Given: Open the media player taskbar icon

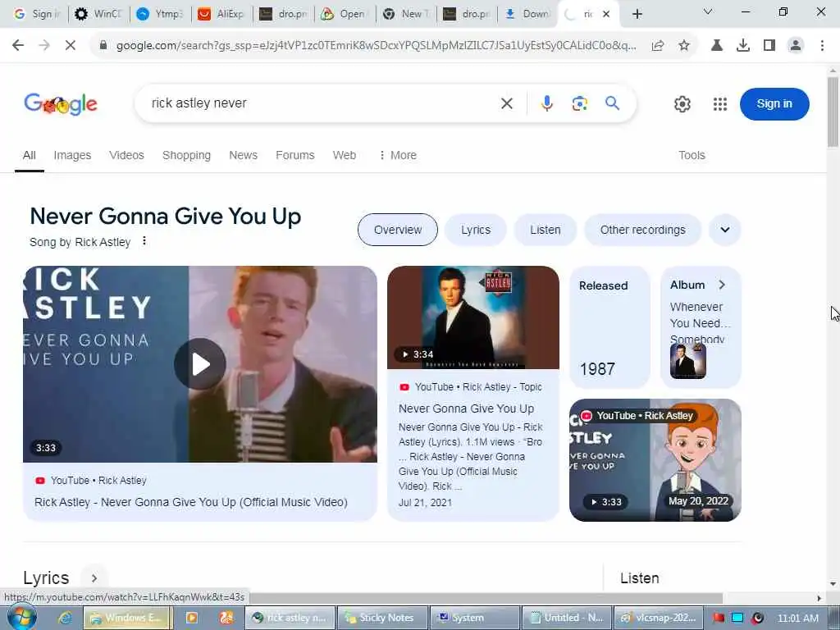Looking at the screenshot, I should [191, 618].
